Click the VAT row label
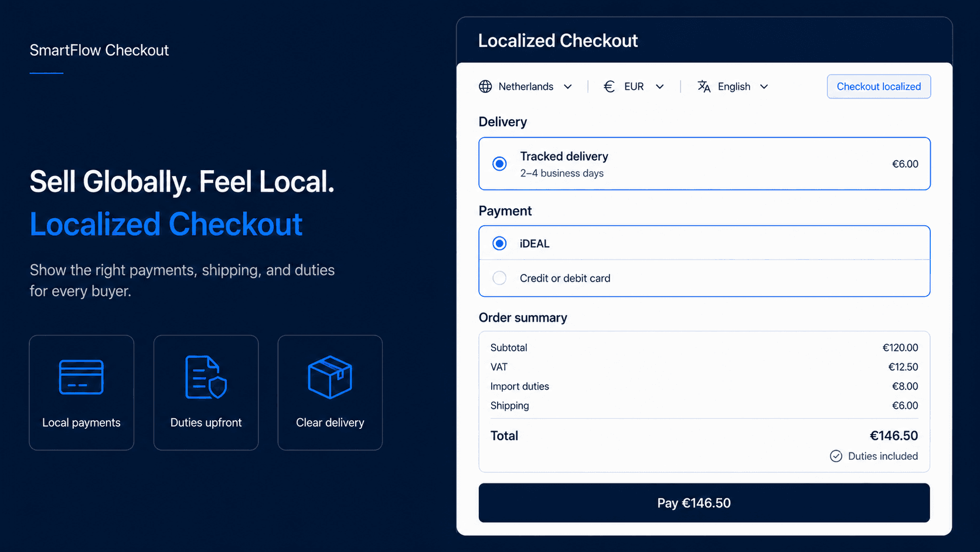Viewport: 980px width, 552px height. coord(499,367)
